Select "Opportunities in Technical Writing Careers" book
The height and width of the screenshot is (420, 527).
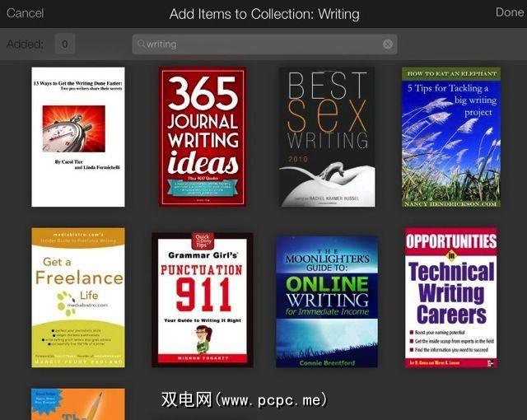451,297
